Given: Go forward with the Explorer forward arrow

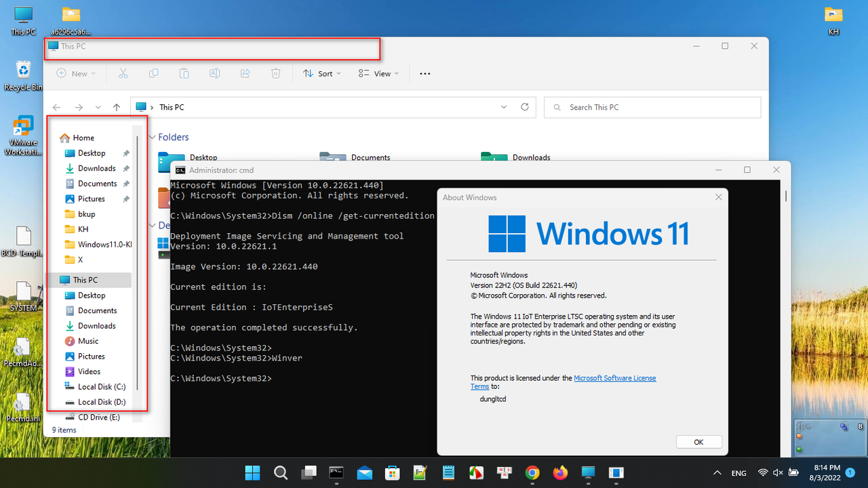Looking at the screenshot, I should pos(79,107).
